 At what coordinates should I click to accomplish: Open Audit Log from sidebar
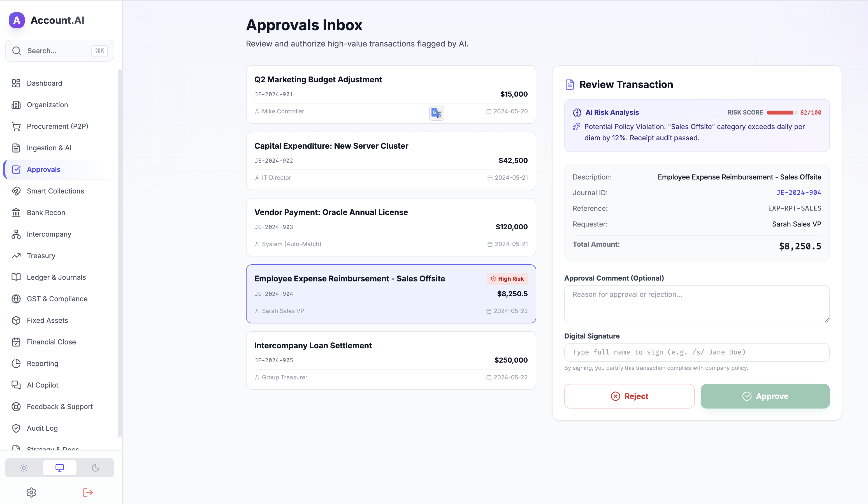point(42,428)
